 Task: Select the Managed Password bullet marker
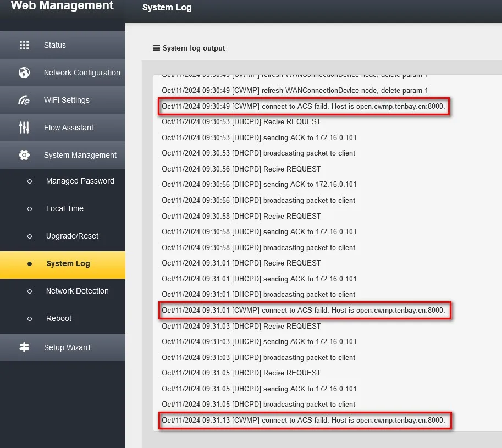30,181
